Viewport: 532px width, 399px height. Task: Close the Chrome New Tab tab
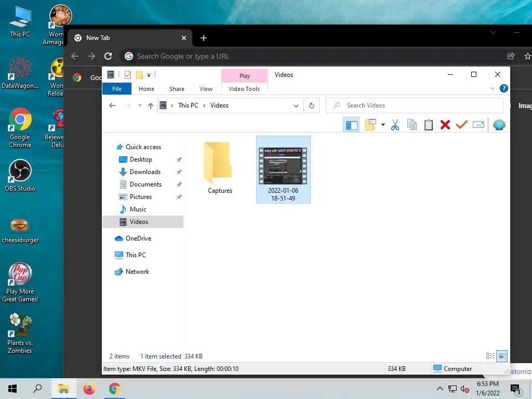coord(184,38)
